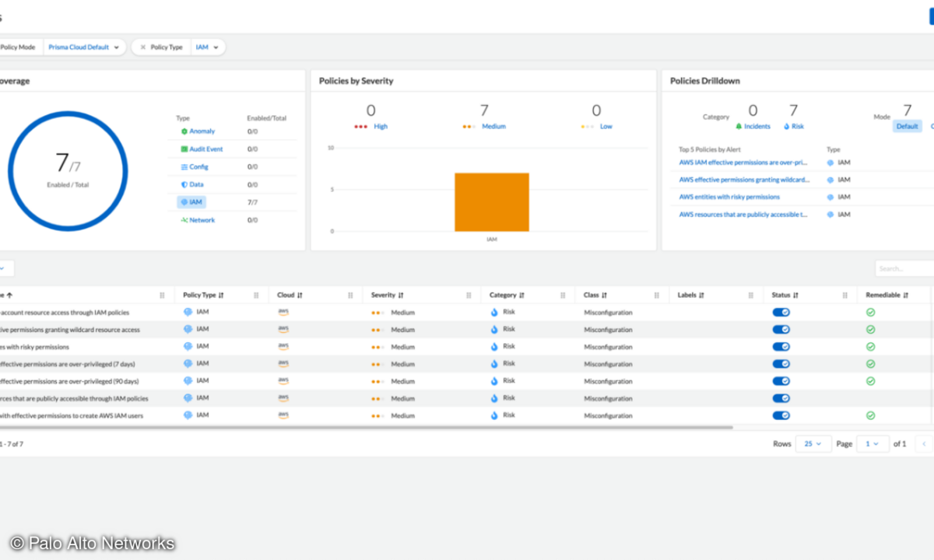934x560 pixels.
Task: Select the Network type link
Action: coord(202,221)
